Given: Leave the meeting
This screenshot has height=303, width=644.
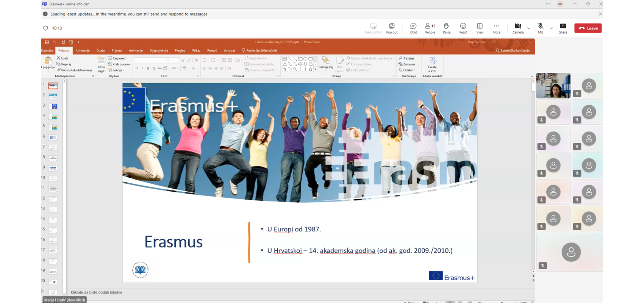Looking at the screenshot, I should (x=588, y=28).
